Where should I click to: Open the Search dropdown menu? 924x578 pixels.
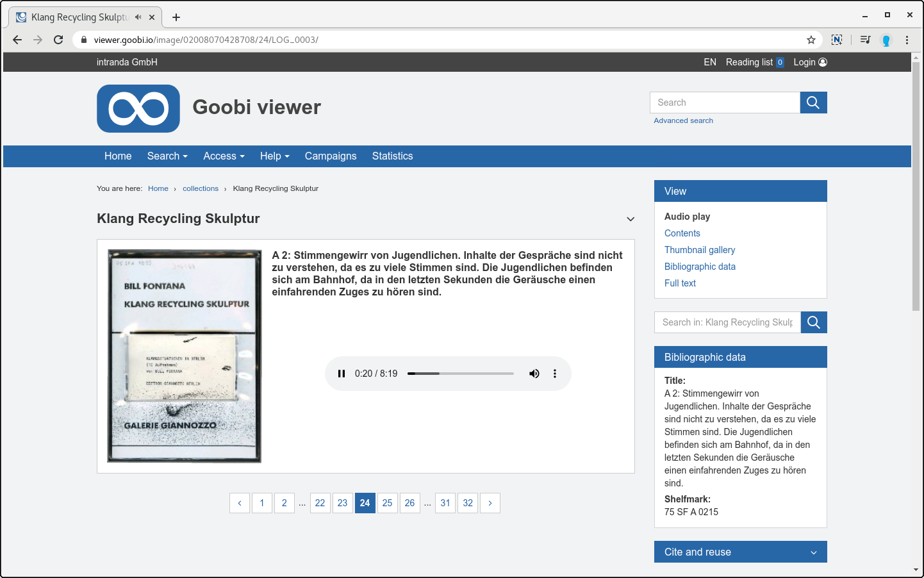[167, 156]
